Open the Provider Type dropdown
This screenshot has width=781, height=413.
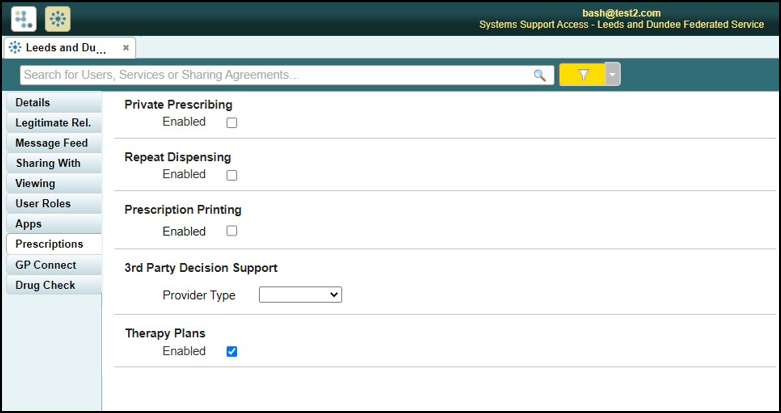300,295
